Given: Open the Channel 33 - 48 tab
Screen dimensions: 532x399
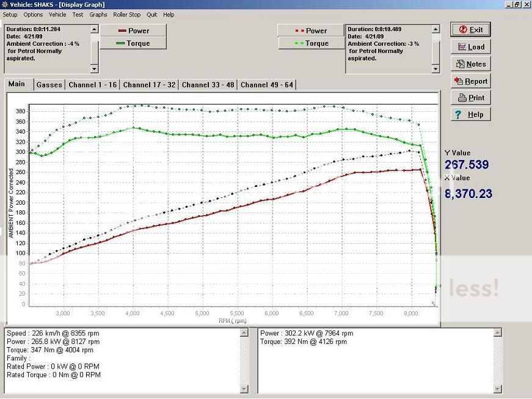Looking at the screenshot, I should [208, 85].
